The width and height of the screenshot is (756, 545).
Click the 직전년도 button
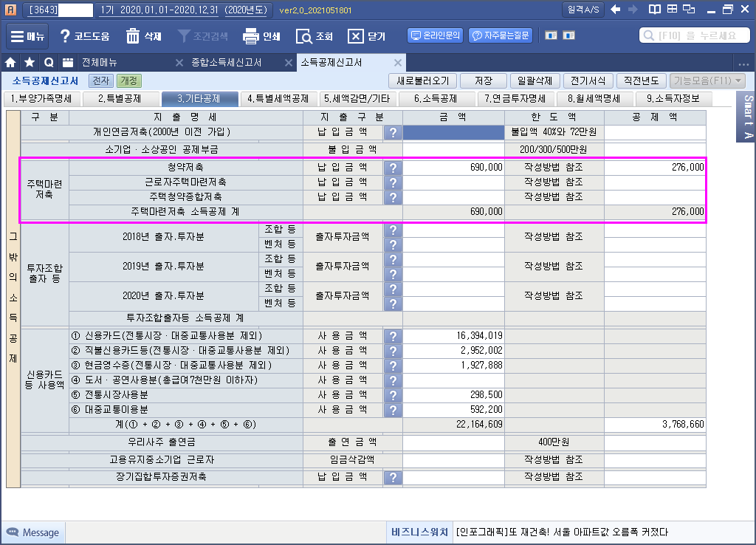tap(642, 80)
